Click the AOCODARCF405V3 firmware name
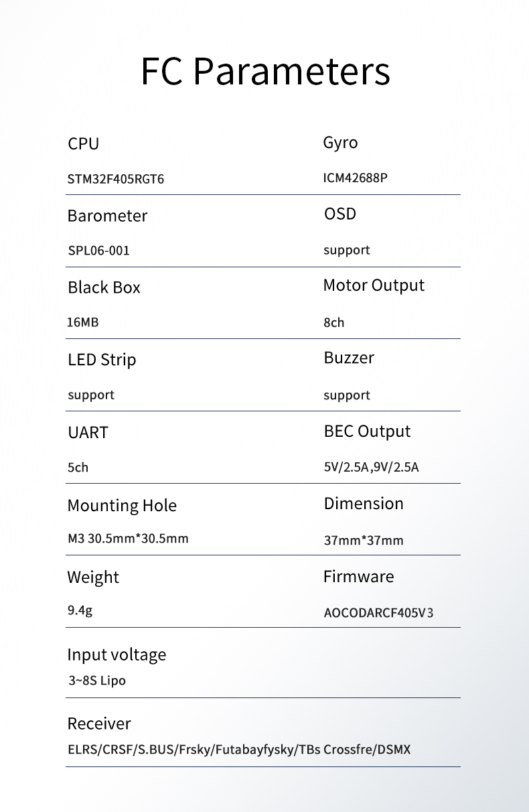529x812 pixels. [x=379, y=613]
